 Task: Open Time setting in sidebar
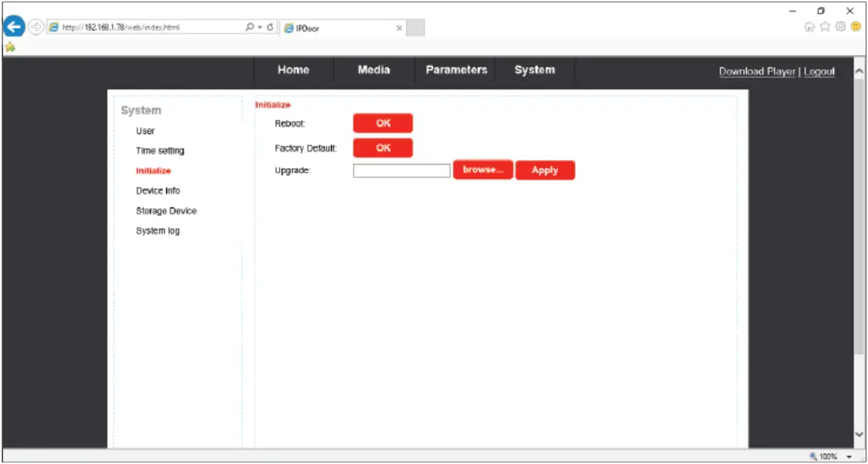[x=160, y=151]
